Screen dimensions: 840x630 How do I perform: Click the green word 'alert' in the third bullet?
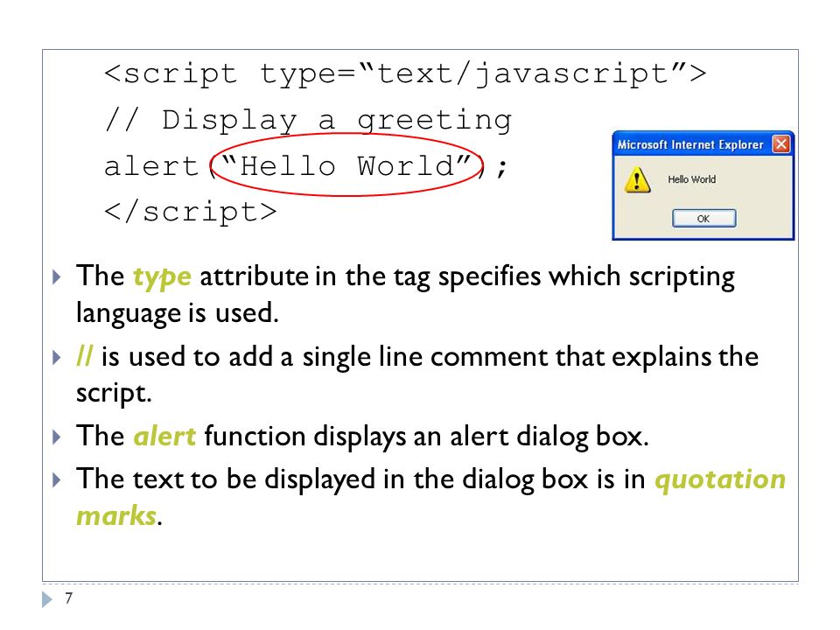tap(164, 436)
